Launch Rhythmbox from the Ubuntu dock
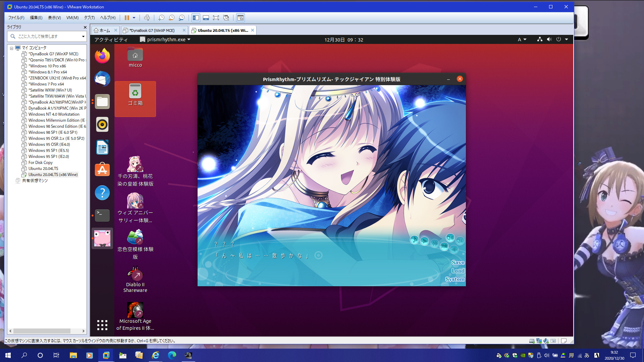This screenshot has height=362, width=644. [x=102, y=124]
